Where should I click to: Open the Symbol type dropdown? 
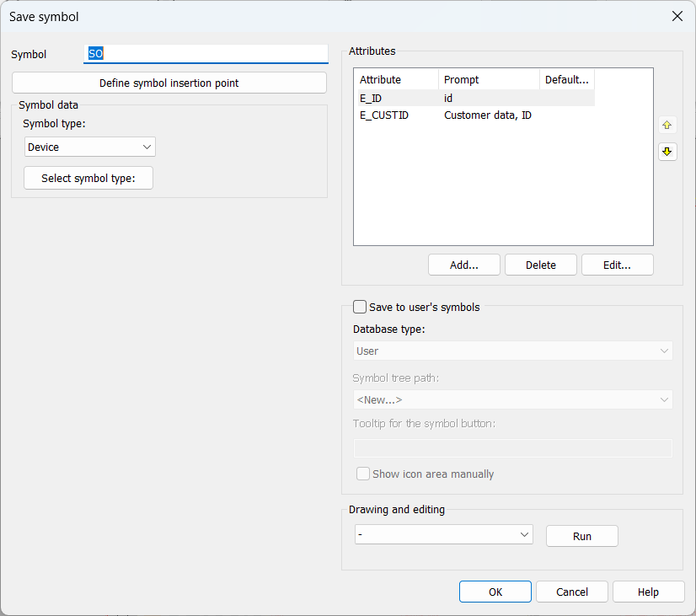(90, 147)
